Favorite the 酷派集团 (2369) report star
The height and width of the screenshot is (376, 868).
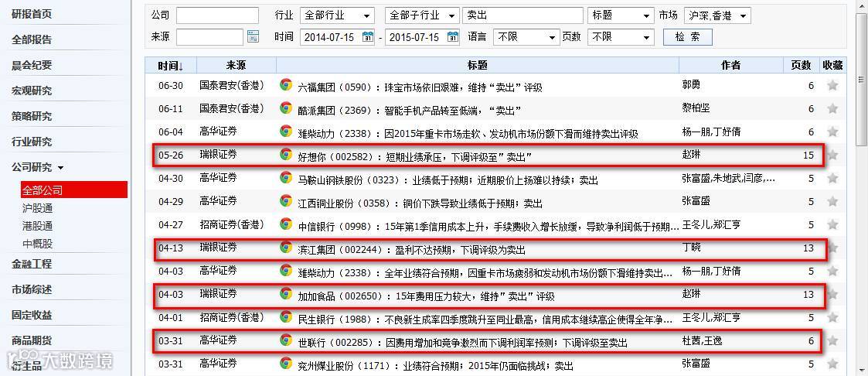[x=832, y=109]
